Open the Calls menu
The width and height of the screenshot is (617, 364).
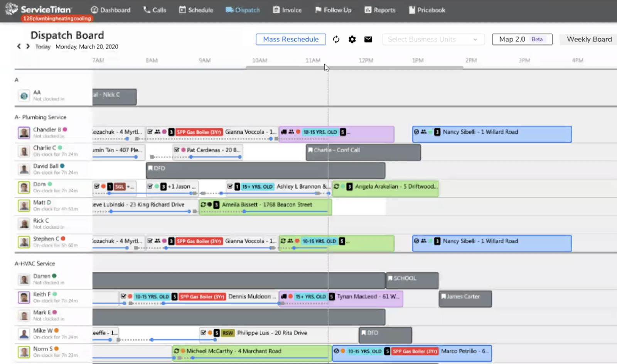(155, 10)
